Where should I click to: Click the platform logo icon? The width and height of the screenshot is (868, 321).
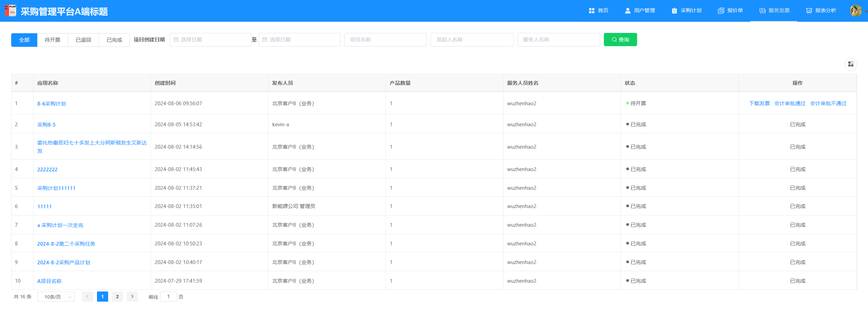point(11,11)
